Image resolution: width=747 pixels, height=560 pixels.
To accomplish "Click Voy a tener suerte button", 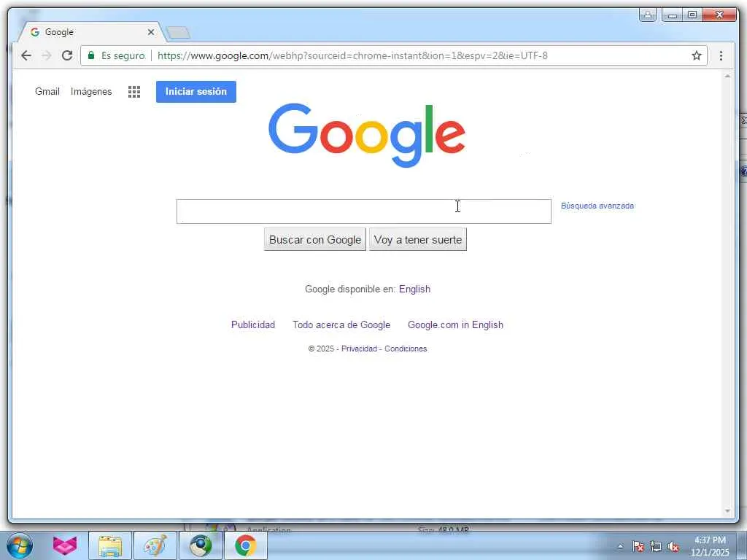I will (418, 239).
